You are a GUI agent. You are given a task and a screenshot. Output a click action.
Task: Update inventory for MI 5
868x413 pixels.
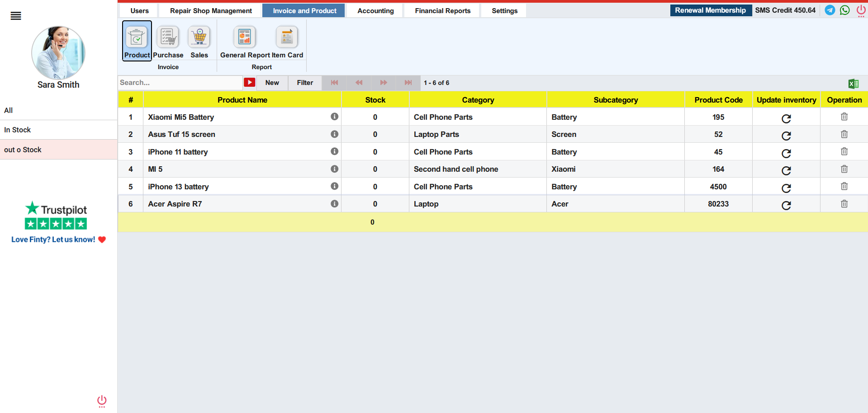786,170
